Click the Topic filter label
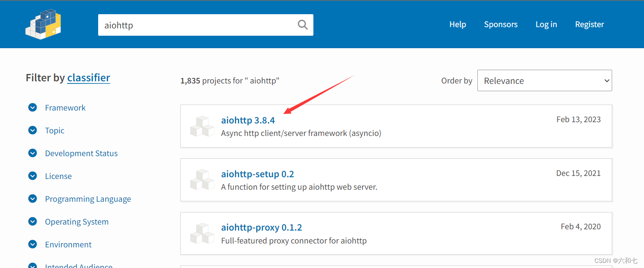The image size is (644, 268). [x=55, y=130]
